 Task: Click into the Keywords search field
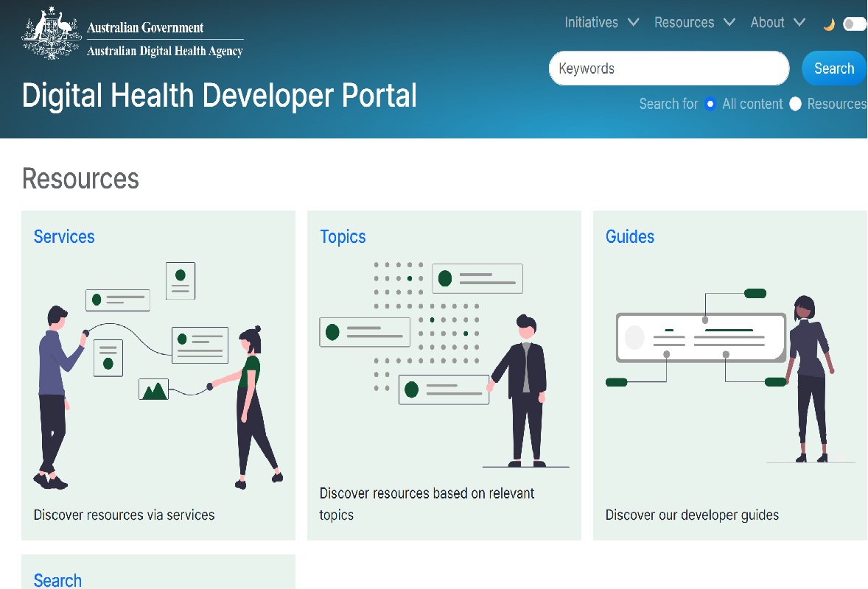pos(668,68)
